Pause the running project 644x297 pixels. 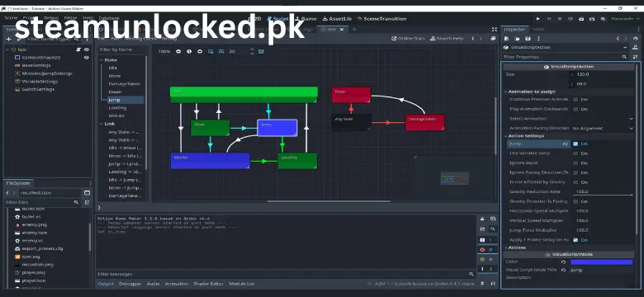(x=549, y=19)
